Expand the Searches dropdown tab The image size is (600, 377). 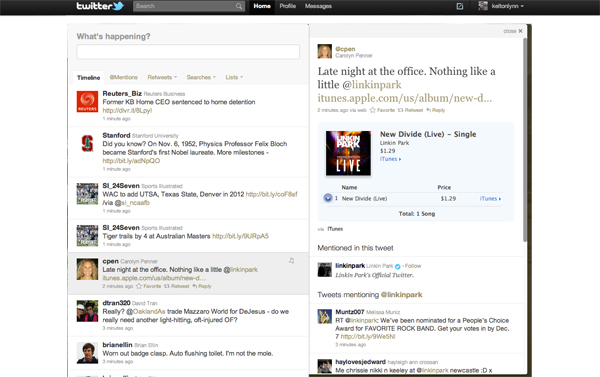[x=201, y=77]
